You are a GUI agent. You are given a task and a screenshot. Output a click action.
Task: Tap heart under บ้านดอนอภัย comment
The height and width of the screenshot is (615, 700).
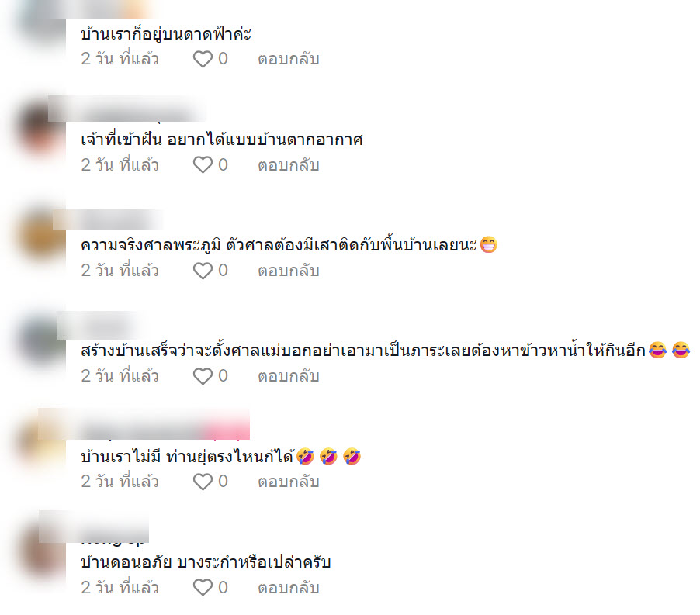[x=203, y=587]
